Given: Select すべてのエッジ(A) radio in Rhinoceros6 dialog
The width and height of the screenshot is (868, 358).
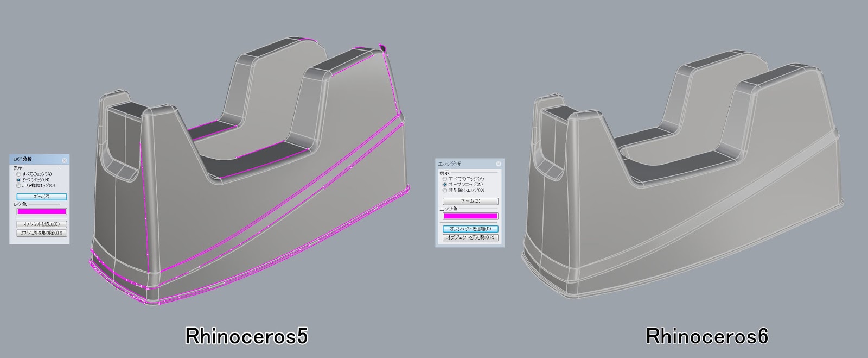Looking at the screenshot, I should pyautogui.click(x=445, y=179).
